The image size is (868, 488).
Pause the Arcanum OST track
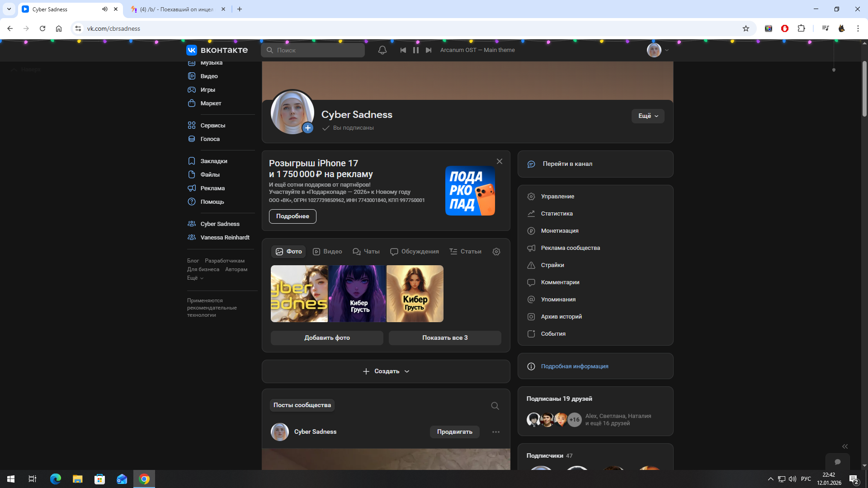415,50
